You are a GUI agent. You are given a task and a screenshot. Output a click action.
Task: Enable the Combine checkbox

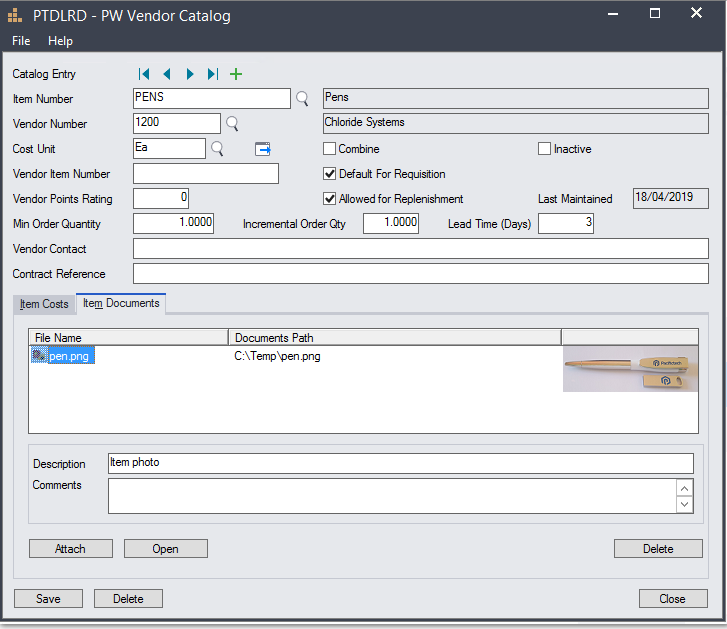[x=329, y=149]
